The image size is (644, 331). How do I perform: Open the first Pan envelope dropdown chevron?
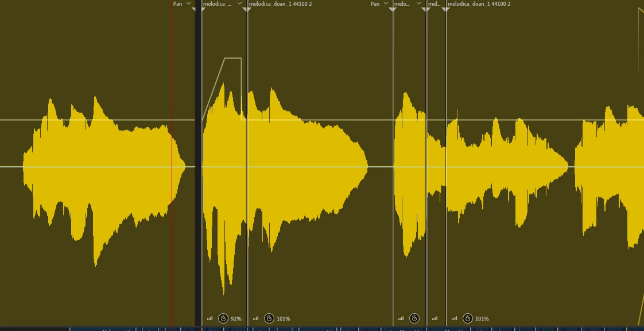[x=188, y=3]
